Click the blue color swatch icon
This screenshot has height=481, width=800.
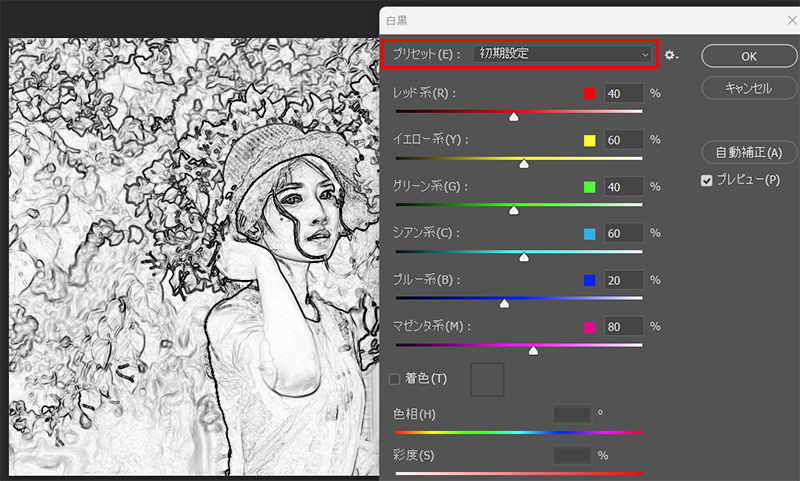(x=589, y=280)
